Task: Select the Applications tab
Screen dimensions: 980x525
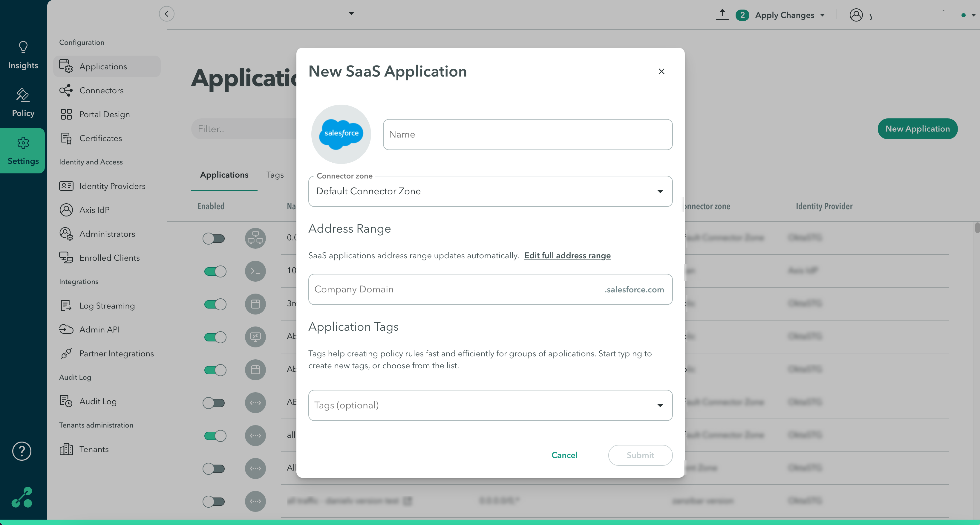Action: 224,175
